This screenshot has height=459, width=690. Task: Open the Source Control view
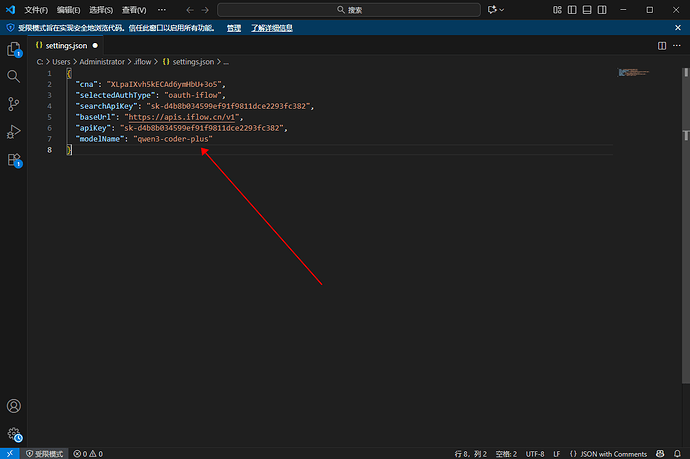point(14,104)
